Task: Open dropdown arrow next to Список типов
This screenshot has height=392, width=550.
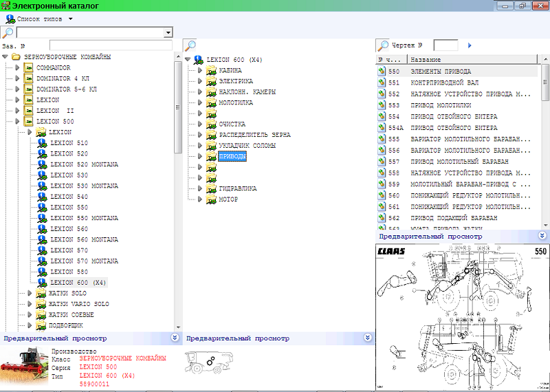Action: click(71, 19)
